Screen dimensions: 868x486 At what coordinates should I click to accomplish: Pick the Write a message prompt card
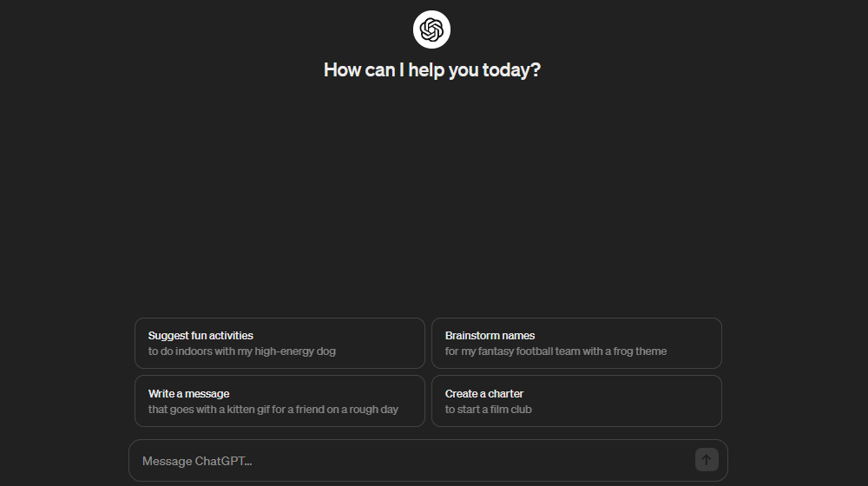279,401
